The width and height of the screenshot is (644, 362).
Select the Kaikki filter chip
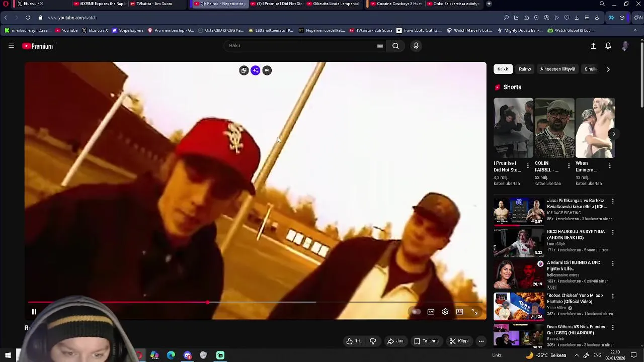point(503,69)
